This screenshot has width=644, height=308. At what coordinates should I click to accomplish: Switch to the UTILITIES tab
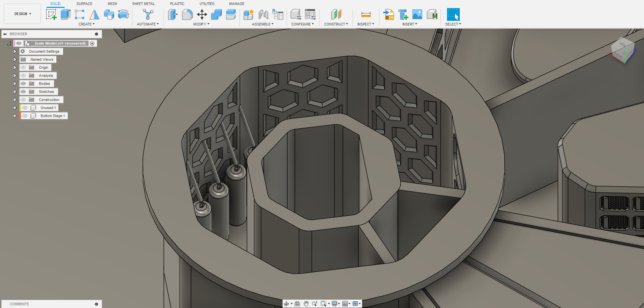click(x=207, y=4)
